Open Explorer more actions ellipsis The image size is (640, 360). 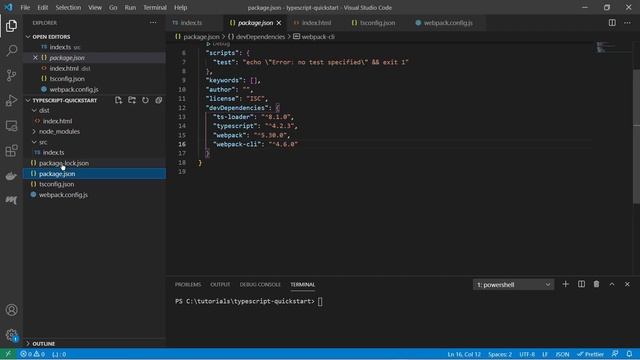(x=153, y=23)
